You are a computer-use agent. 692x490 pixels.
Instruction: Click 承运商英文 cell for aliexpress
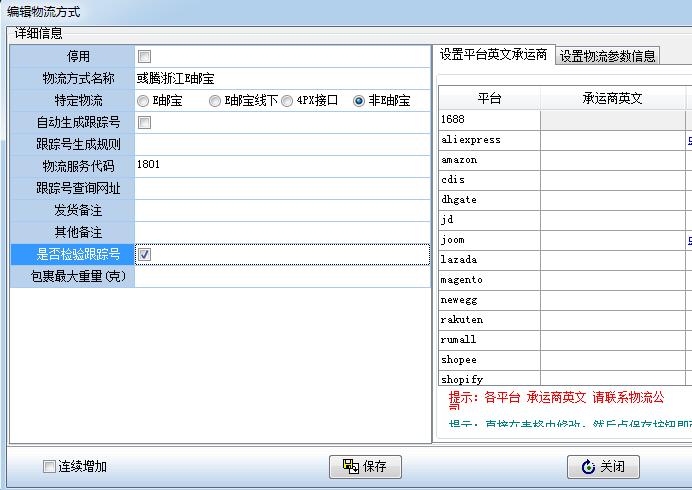pyautogui.click(x=613, y=140)
